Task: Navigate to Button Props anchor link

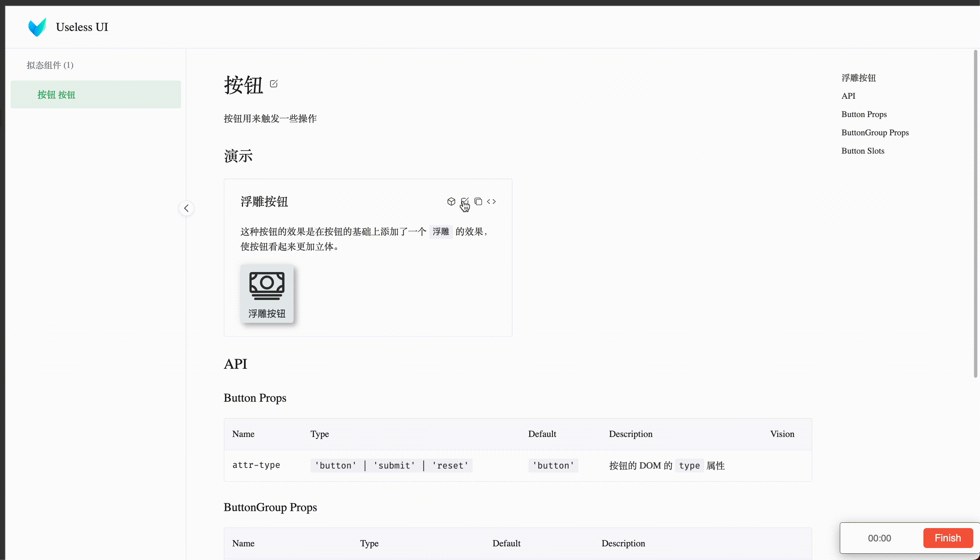Action: [x=864, y=114]
